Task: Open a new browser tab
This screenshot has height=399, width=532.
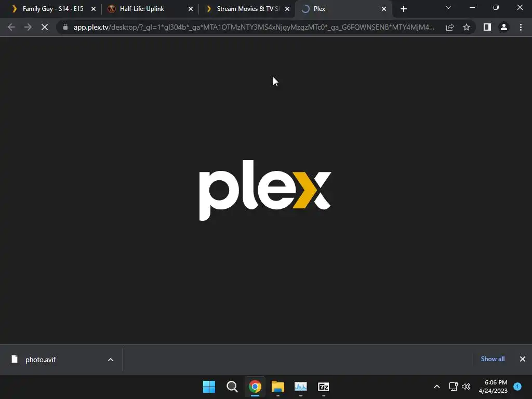Action: tap(403, 9)
